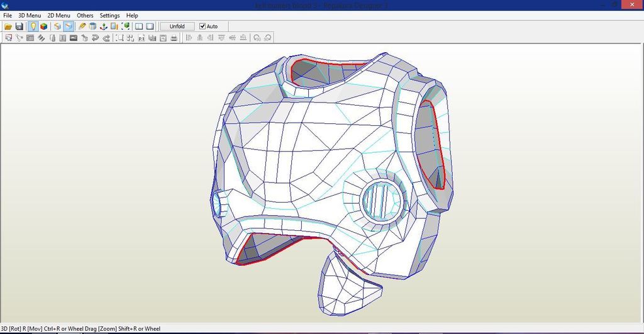Expand the 2D Menu dropdown
The height and width of the screenshot is (334, 644).
[x=58, y=15]
